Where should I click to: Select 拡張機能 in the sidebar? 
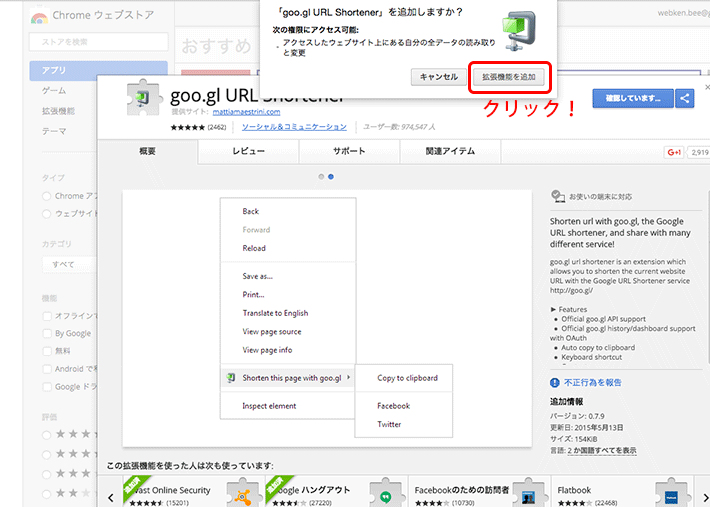click(x=58, y=111)
